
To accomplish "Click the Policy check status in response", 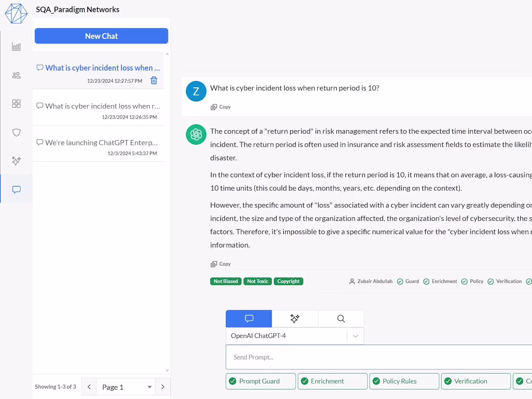I will coord(472,281).
